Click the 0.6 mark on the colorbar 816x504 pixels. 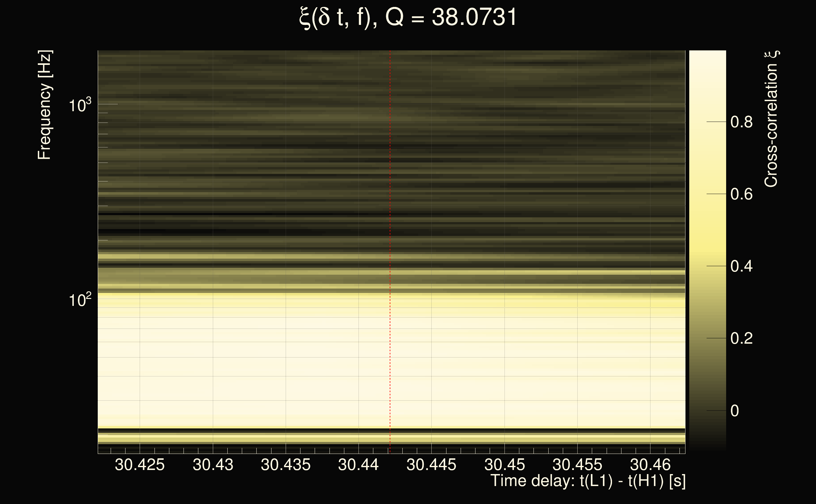tap(741, 194)
